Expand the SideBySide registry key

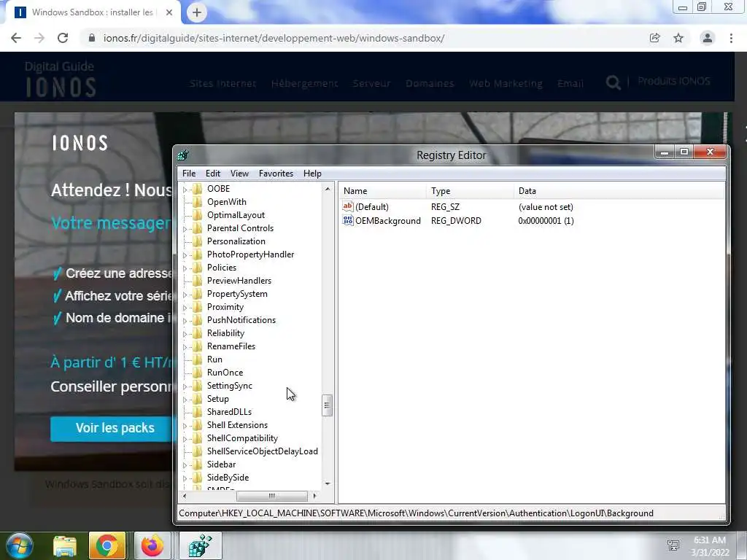(x=185, y=478)
